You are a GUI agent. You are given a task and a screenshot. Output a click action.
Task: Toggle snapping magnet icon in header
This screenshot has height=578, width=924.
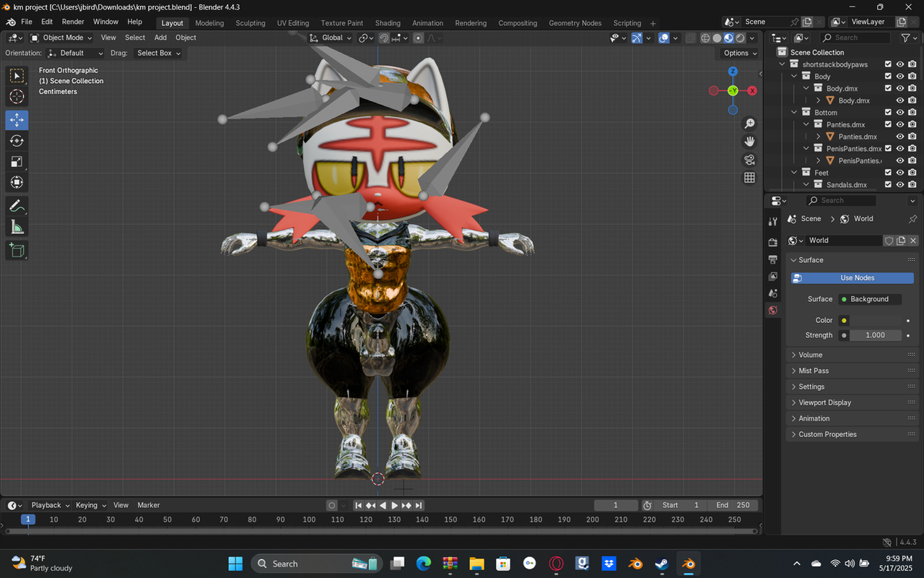[384, 38]
